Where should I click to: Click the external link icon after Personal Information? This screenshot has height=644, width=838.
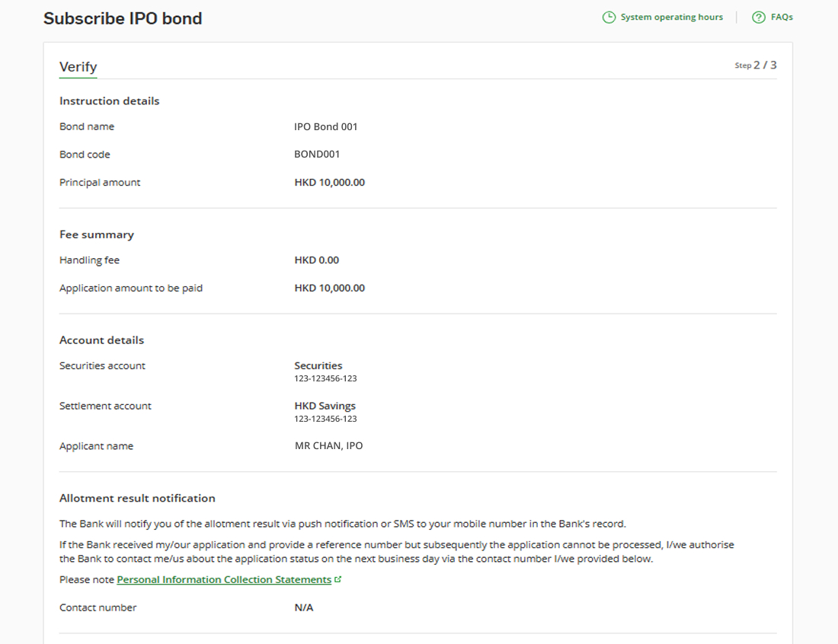(338, 579)
